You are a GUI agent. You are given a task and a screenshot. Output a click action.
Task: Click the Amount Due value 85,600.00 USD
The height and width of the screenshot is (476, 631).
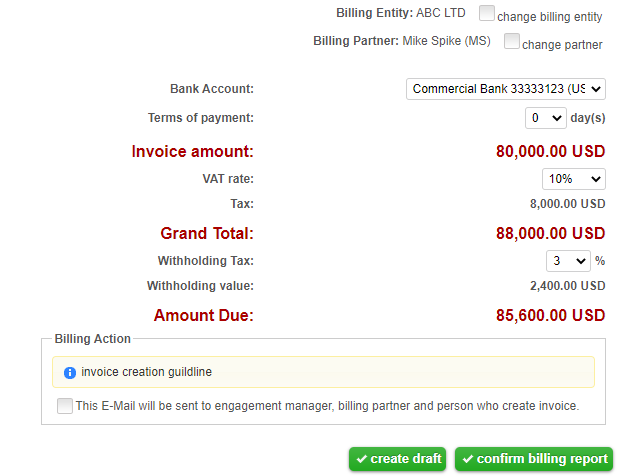(x=550, y=316)
